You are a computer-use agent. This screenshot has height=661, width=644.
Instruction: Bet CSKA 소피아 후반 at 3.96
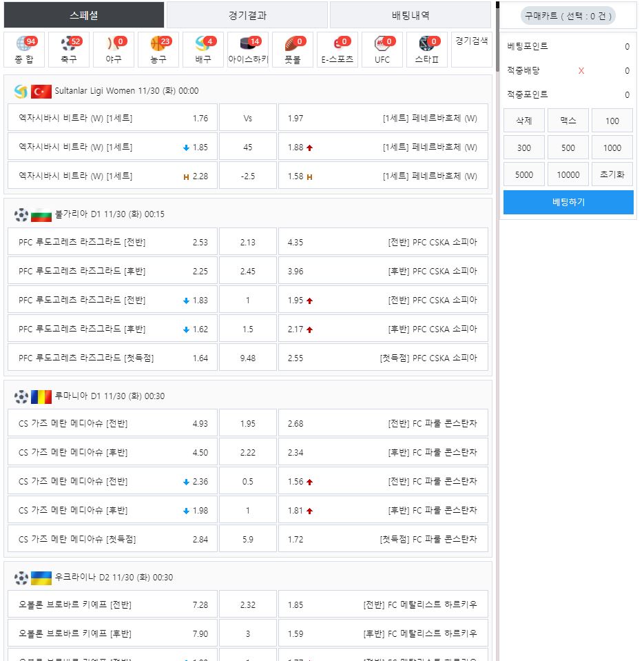(383, 271)
